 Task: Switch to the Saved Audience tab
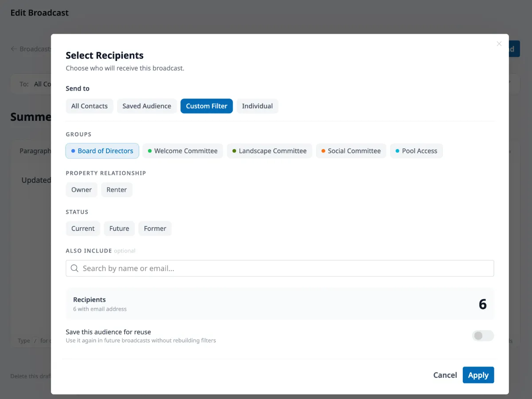(147, 106)
